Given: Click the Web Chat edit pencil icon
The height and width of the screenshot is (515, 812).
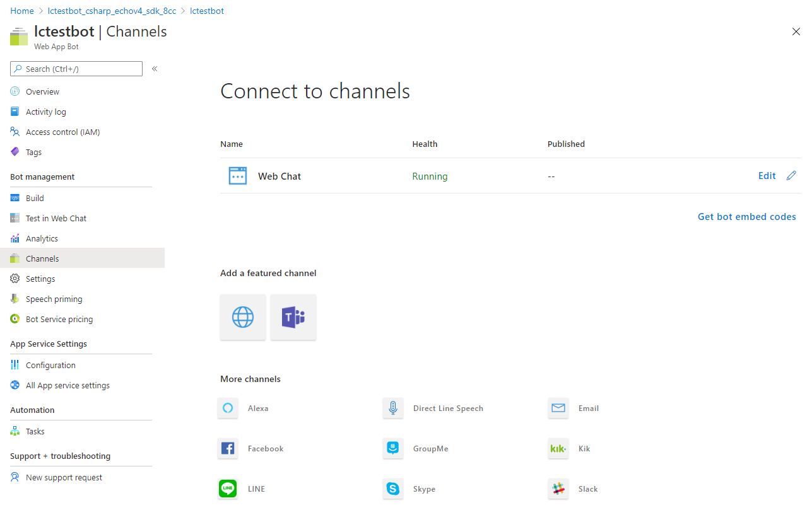Looking at the screenshot, I should click(791, 176).
